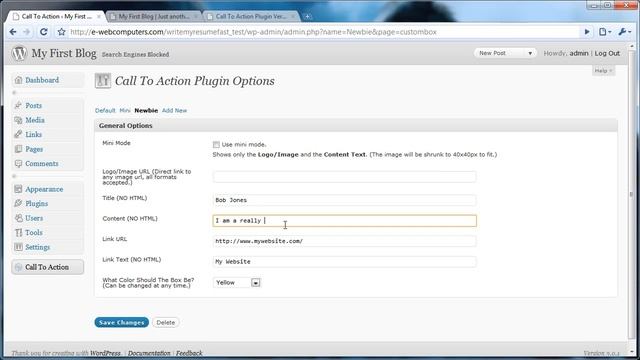Viewport: 640px width, 360px height.
Task: Open Settings in the sidebar menu
Action: tap(38, 247)
